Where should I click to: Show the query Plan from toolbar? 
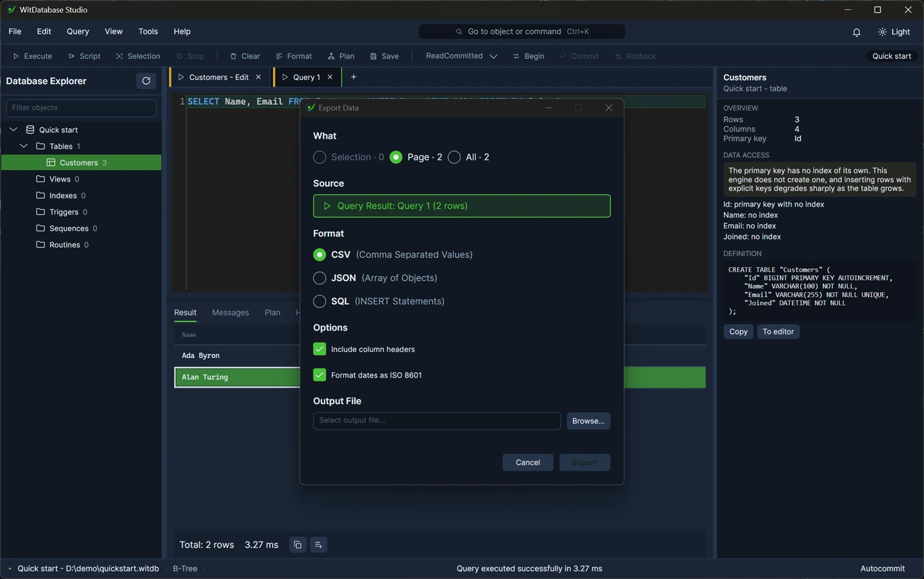click(x=341, y=56)
